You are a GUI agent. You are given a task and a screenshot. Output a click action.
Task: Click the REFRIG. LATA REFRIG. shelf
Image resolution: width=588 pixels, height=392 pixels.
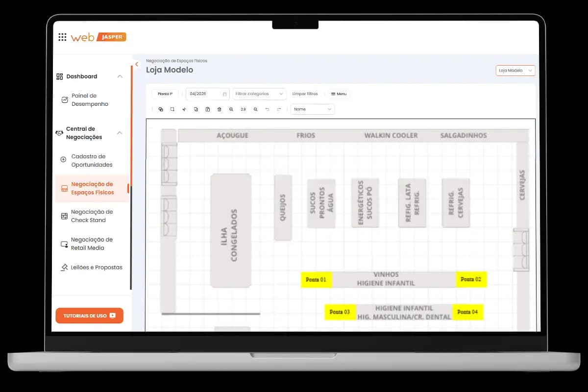(x=412, y=203)
